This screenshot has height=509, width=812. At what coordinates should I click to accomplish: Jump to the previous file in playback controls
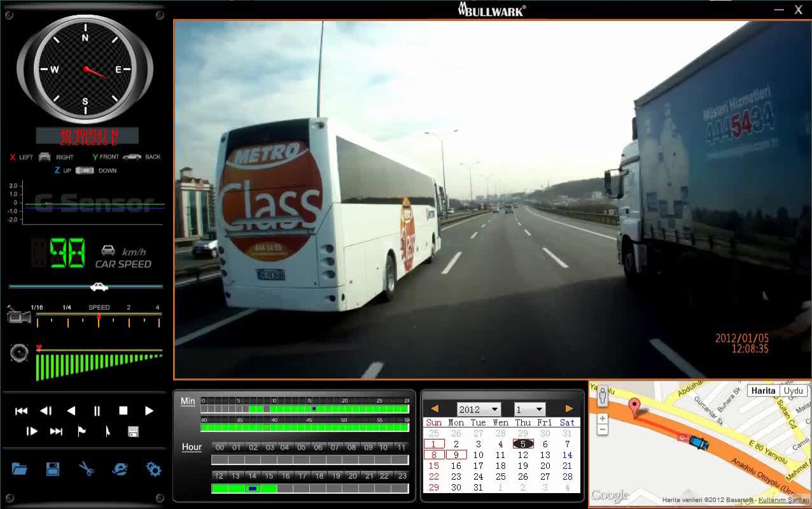coord(21,411)
